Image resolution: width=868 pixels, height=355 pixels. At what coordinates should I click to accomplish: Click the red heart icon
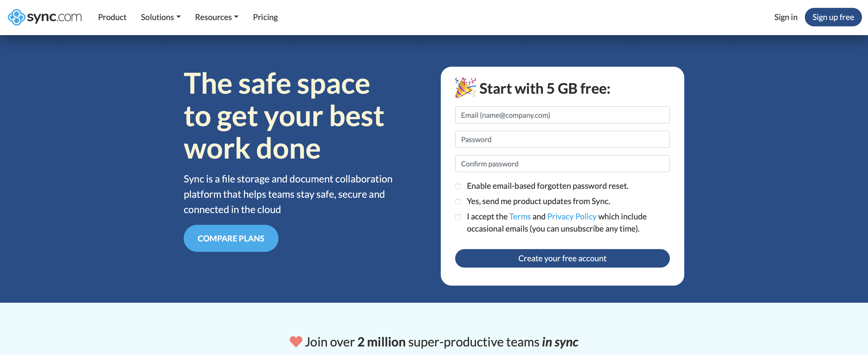point(296,342)
